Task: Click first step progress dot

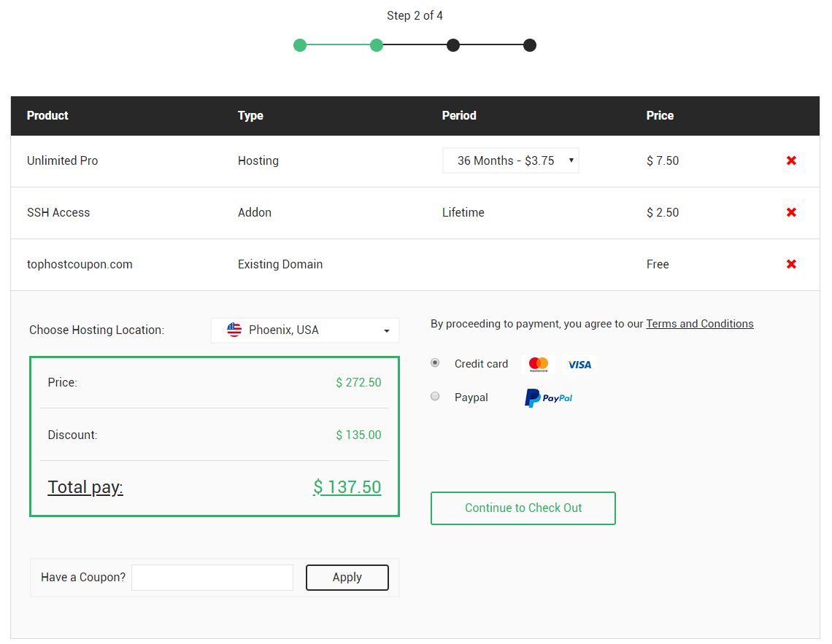Action: pyautogui.click(x=300, y=45)
